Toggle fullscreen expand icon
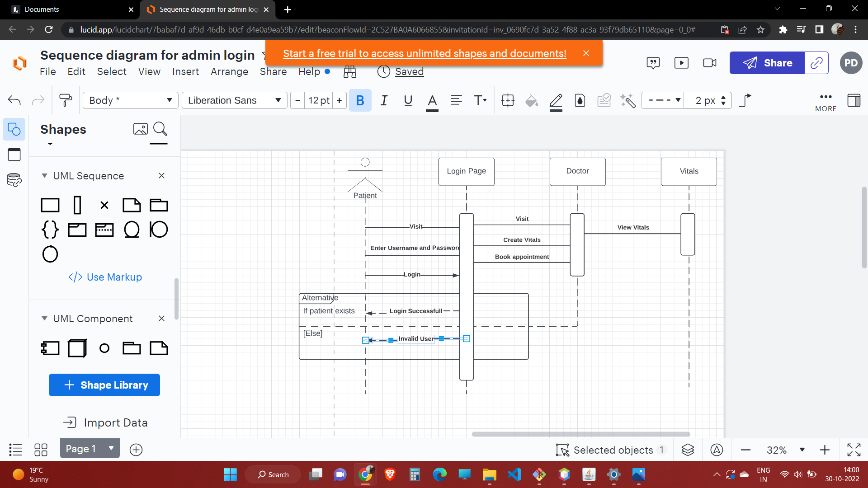Viewport: 868px width, 488px height. tap(854, 450)
